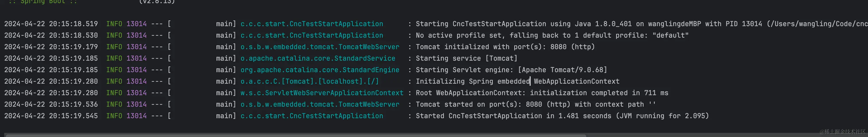Image resolution: width=868 pixels, height=137 pixels.
Task: Click 'Initializing Spring embedded WebApplicationContext' message
Action: (517, 81)
